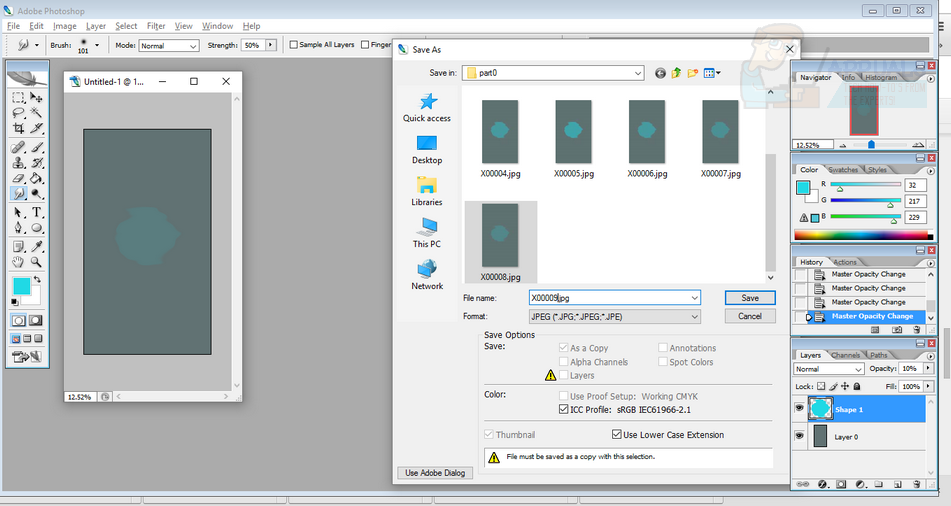Image resolution: width=951 pixels, height=506 pixels.
Task: Switch to Quick Mask mode
Action: tap(36, 320)
